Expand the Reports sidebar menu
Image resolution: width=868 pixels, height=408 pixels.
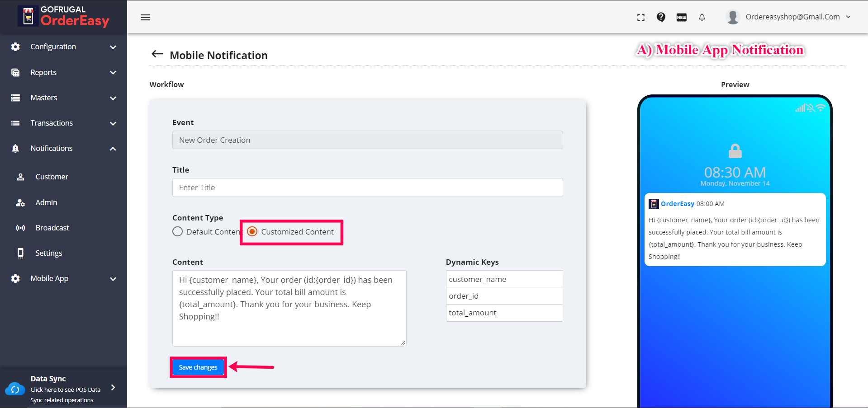pyautogui.click(x=63, y=72)
